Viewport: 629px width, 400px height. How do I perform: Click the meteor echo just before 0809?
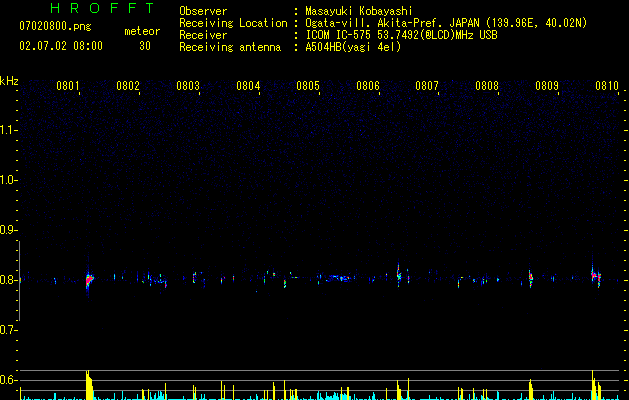click(530, 277)
